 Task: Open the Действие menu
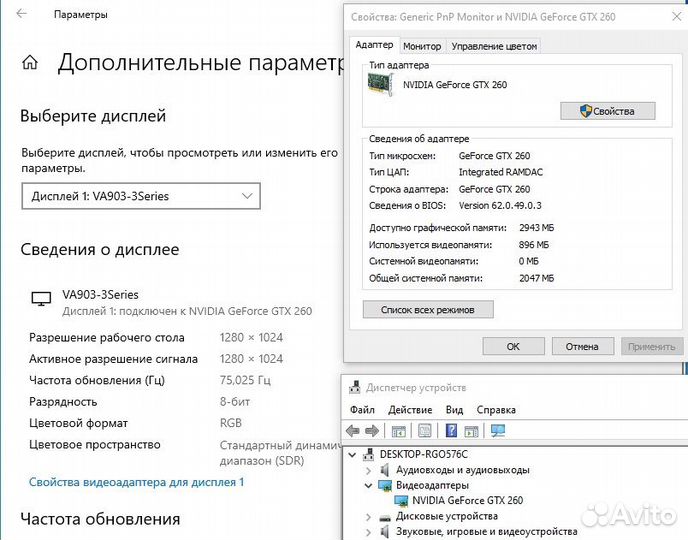click(410, 410)
